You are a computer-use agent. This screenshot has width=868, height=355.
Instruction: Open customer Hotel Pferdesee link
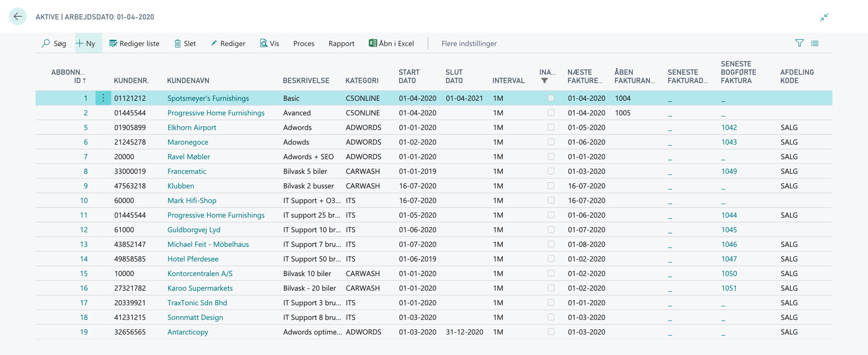coord(193,259)
